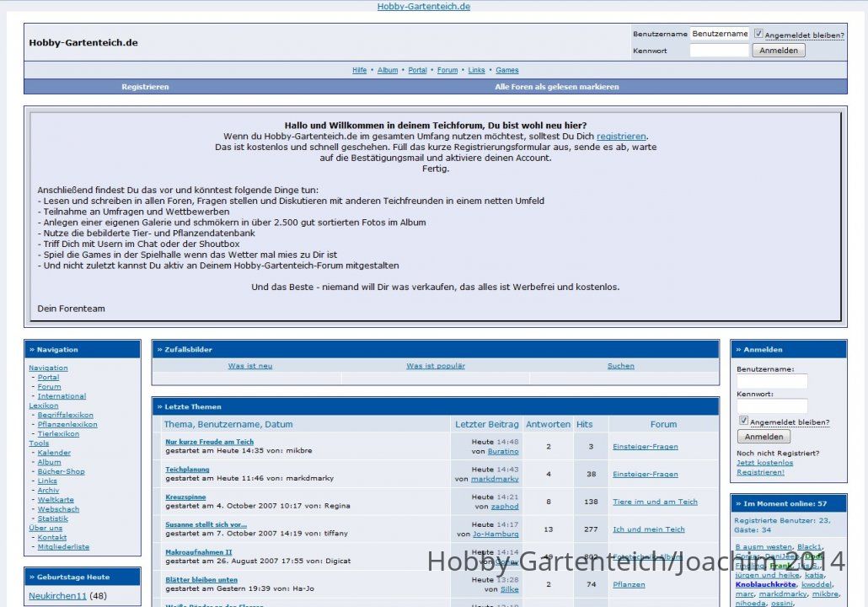The image size is (868, 607).
Task: Open Portal in the top menu
Action: 417,70
